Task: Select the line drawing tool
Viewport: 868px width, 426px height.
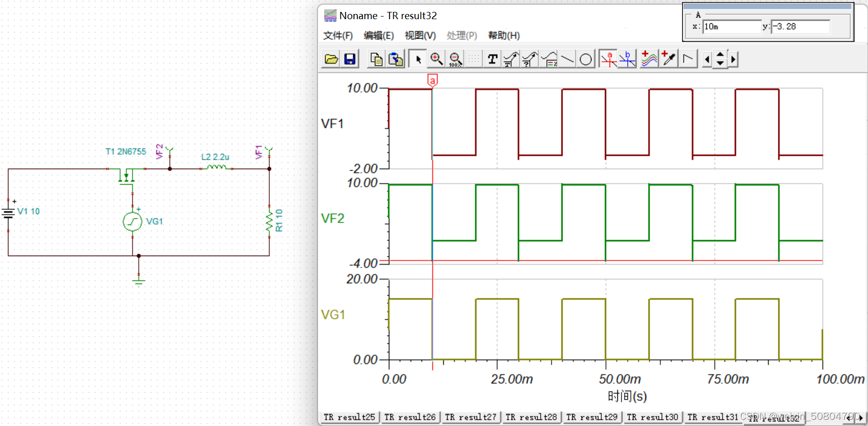Action: pyautogui.click(x=568, y=59)
